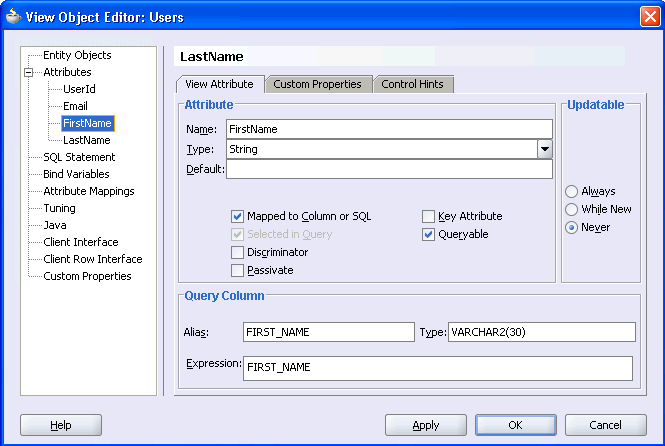This screenshot has width=665, height=446.
Task: Collapse the Attributes tree node
Action: pos(28,72)
